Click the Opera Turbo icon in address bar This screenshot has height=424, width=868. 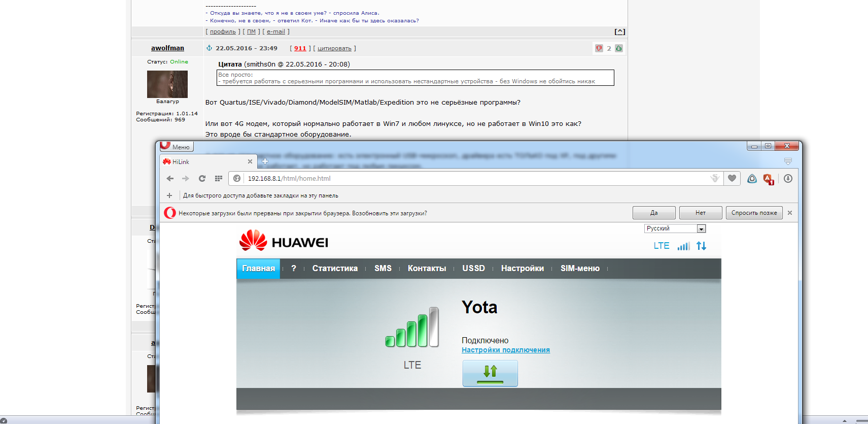click(715, 178)
